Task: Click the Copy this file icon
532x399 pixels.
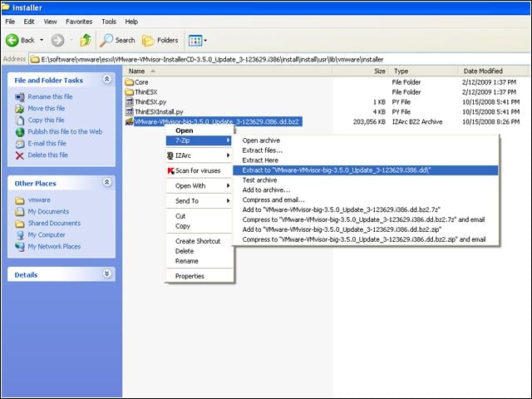Action: coord(20,120)
